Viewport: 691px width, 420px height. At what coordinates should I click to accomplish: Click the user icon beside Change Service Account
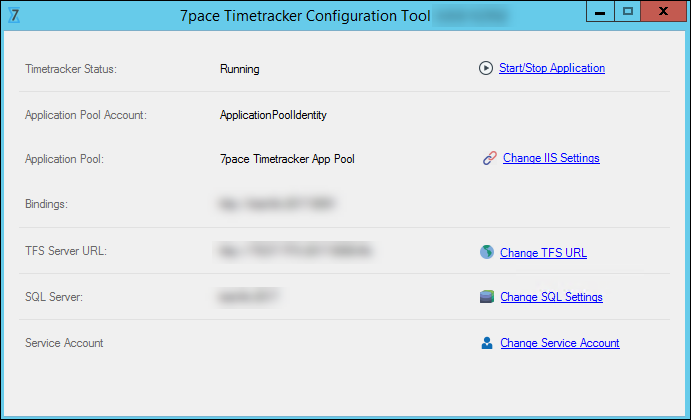487,343
